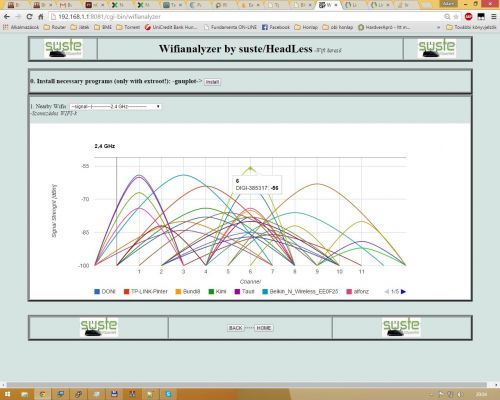Switch to Chrome in the taskbar
Image resolution: width=500 pixels, height=400 pixels.
(x=42, y=394)
